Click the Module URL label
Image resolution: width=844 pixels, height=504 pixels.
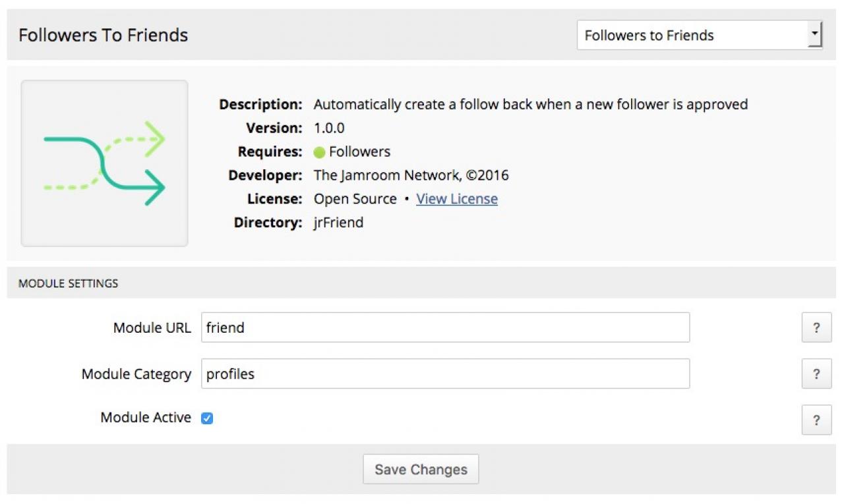coord(152,327)
